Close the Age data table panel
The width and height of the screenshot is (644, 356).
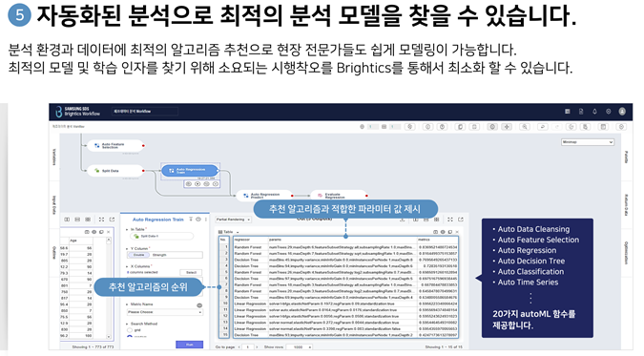pos(109,232)
